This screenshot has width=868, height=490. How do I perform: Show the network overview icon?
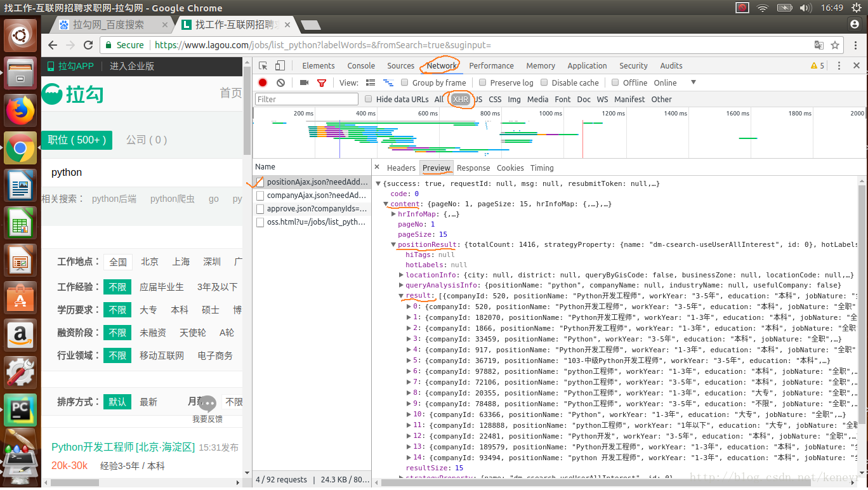387,83
